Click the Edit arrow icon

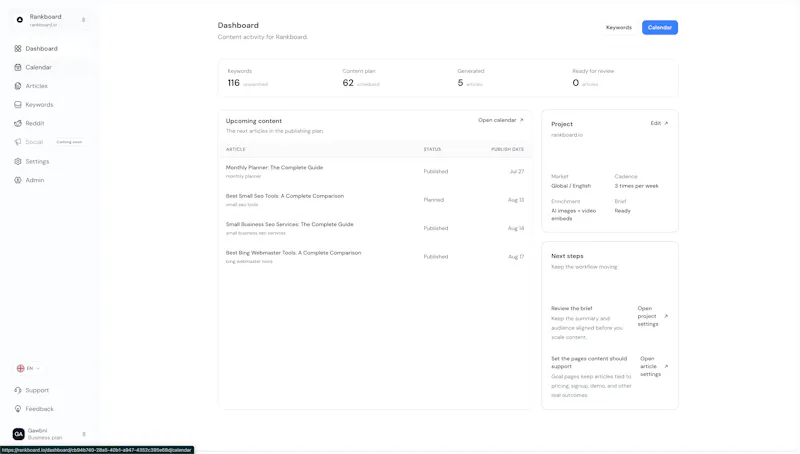point(666,123)
